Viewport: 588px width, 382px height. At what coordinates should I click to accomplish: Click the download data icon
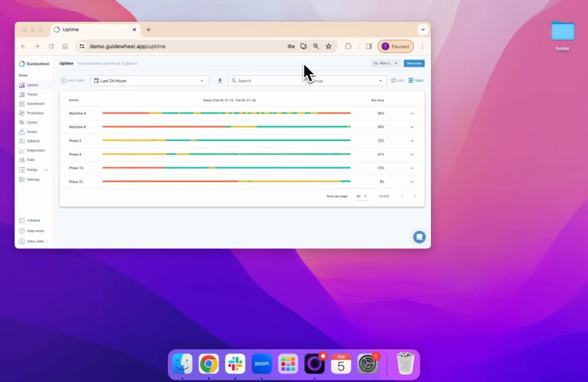click(x=220, y=81)
